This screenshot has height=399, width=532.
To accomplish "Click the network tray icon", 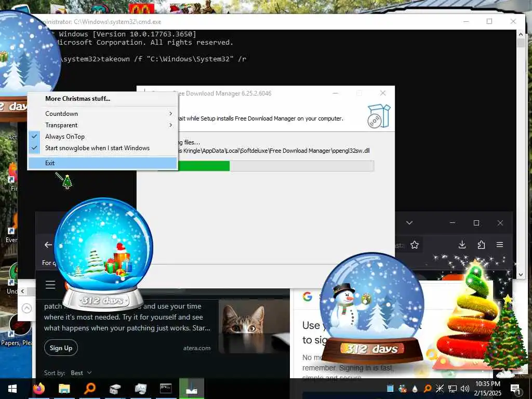I will [453, 389].
